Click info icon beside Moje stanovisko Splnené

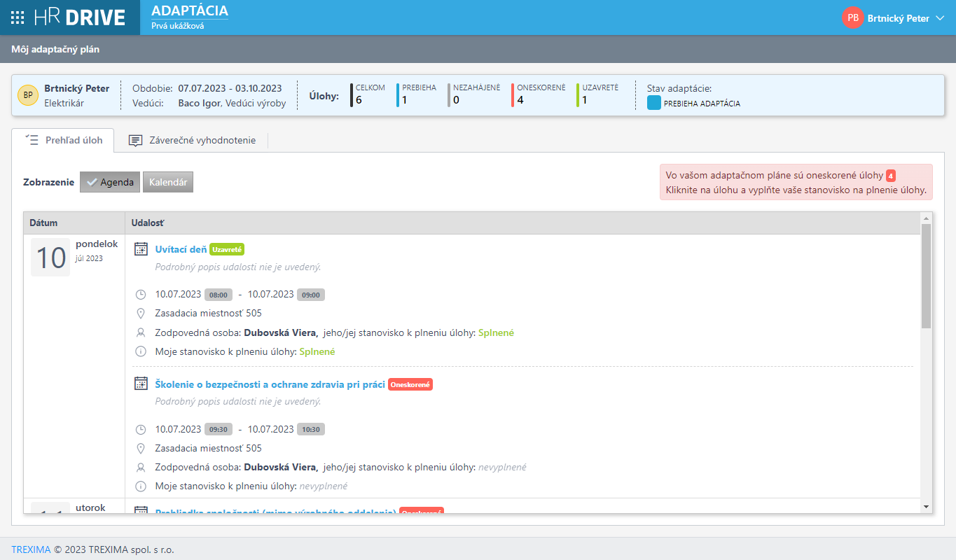click(141, 352)
